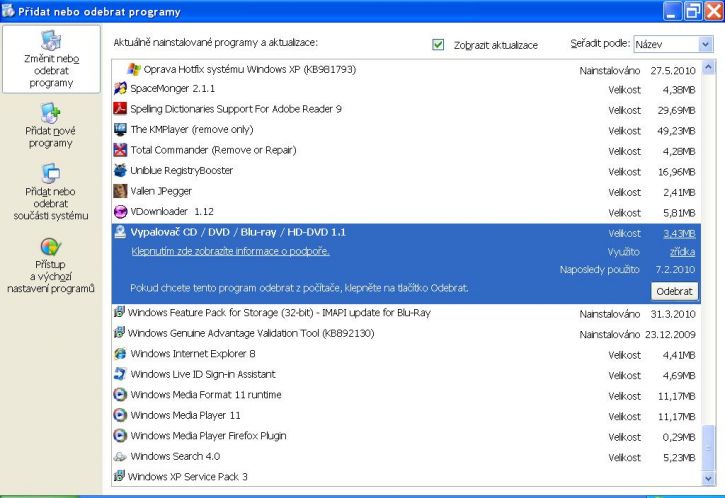Image resolution: width=725 pixels, height=498 pixels.
Task: Click the 3,43MB size link
Action: 679,234
